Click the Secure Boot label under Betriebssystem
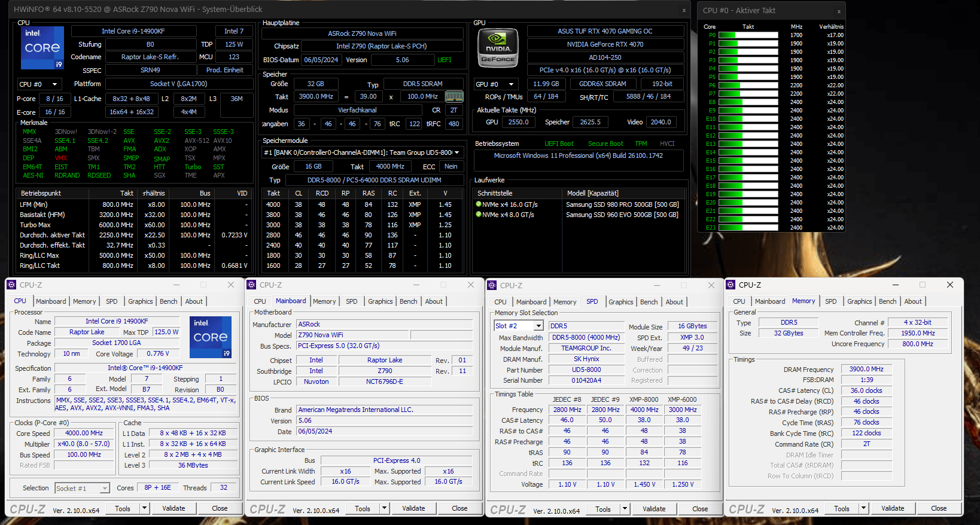 click(605, 144)
